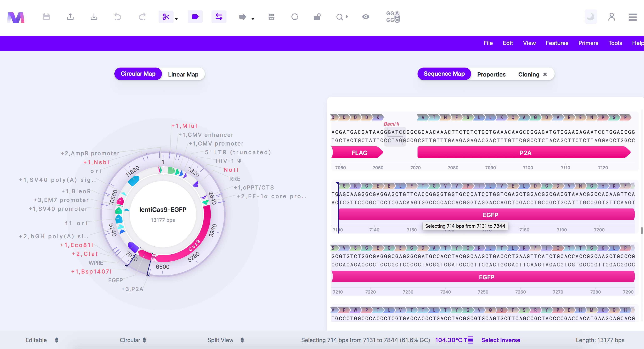Click the P2A feature bar

pyautogui.click(x=524, y=153)
